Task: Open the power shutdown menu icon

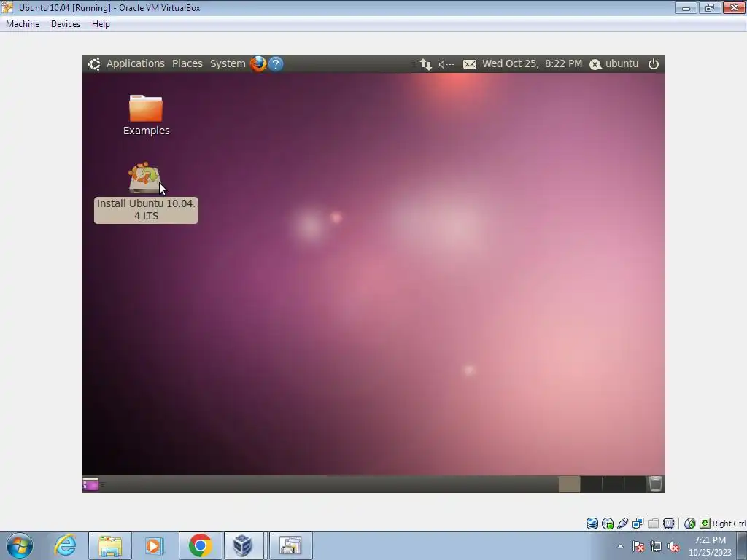Action: (654, 64)
